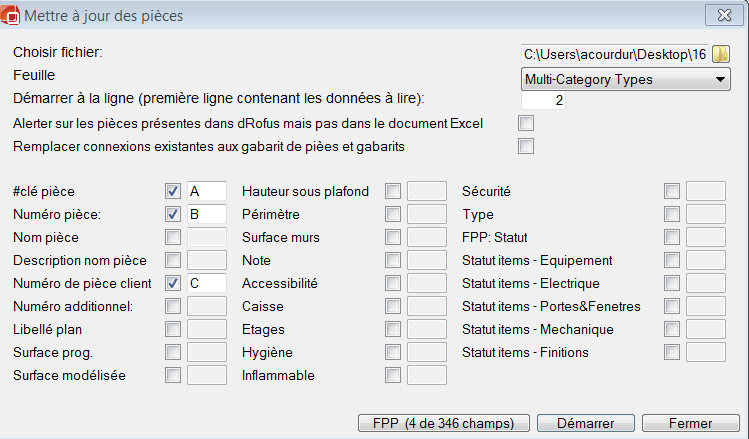
Task: Open the Feuille sheet dropdown
Action: pos(626,79)
